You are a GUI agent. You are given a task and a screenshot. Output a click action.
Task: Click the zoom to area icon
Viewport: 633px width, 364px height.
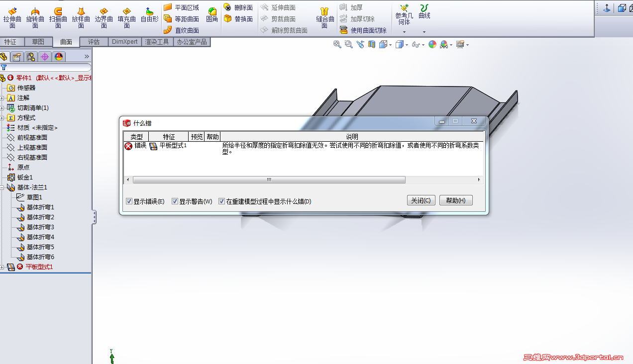(349, 44)
